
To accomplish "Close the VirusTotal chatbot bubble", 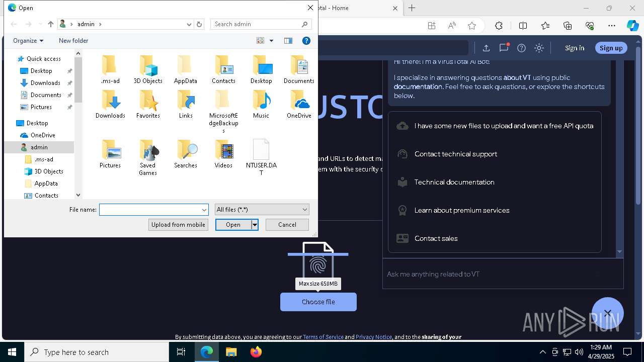I will [x=608, y=313].
